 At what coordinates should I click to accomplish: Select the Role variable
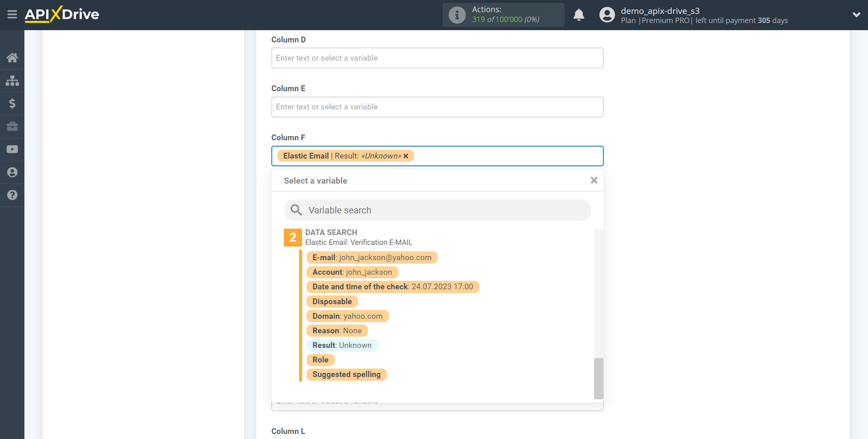point(320,360)
